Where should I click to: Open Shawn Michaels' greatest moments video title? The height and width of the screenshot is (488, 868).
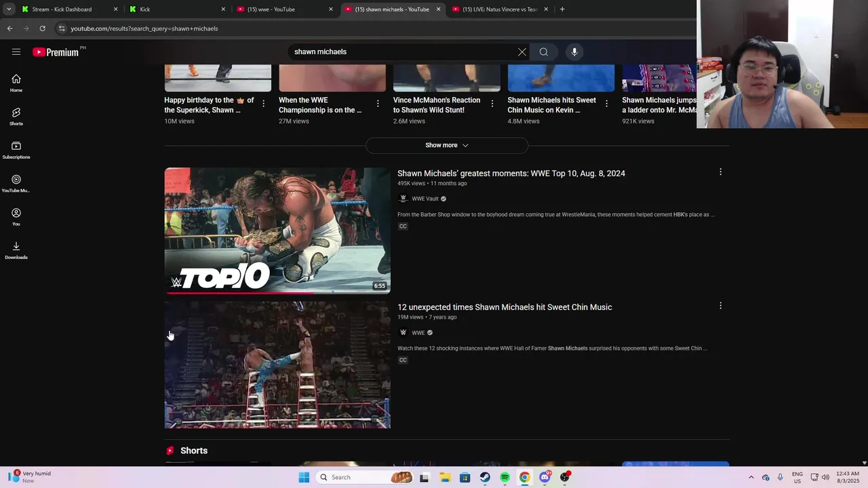(x=511, y=174)
